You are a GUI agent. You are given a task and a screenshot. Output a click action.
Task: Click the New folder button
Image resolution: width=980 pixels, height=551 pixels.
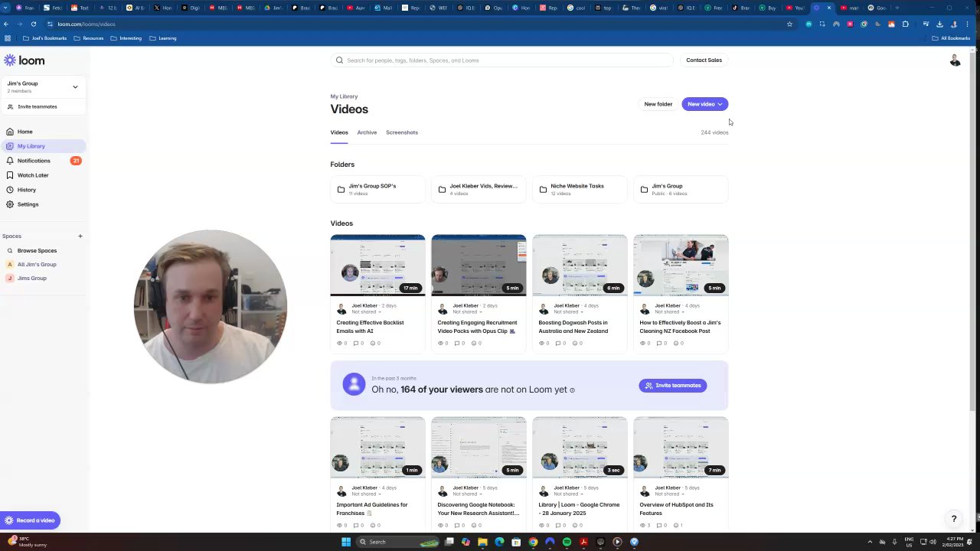pyautogui.click(x=658, y=104)
